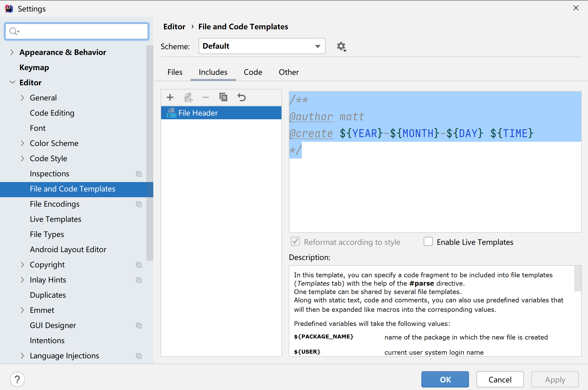
Task: Click the Remove Template minus icon
Action: click(206, 97)
